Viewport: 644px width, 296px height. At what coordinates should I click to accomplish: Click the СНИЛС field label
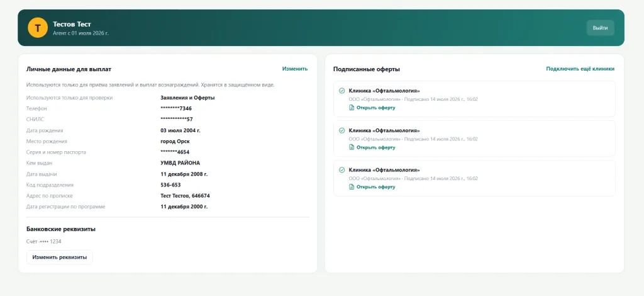(35, 119)
